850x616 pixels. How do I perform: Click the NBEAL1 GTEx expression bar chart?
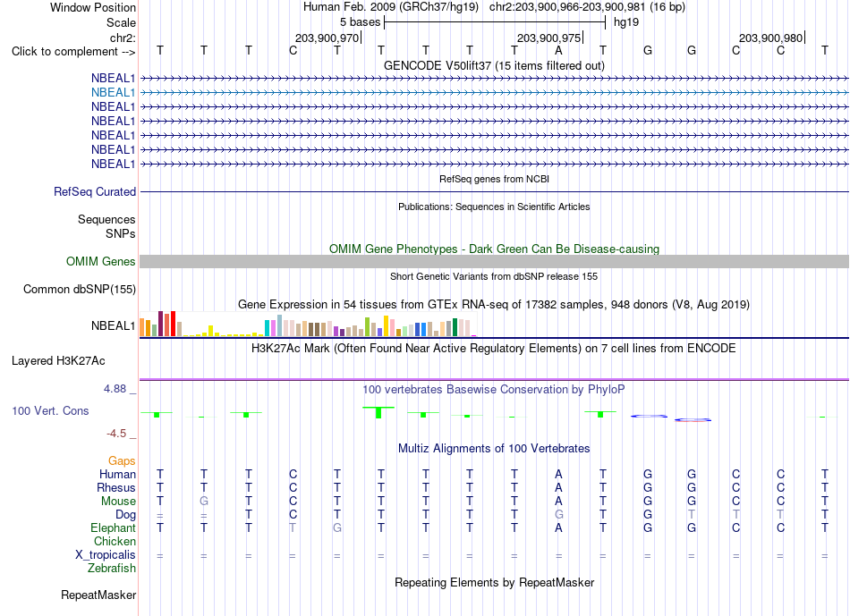[308, 324]
